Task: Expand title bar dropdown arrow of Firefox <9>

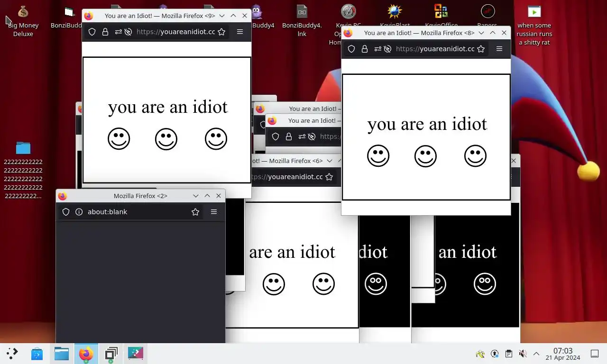Action: coord(221,16)
